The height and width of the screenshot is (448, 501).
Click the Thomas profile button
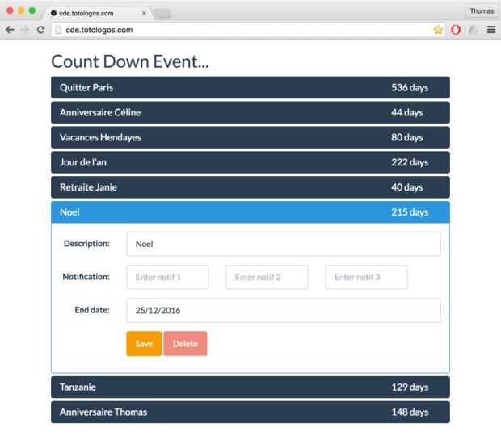coord(482,10)
